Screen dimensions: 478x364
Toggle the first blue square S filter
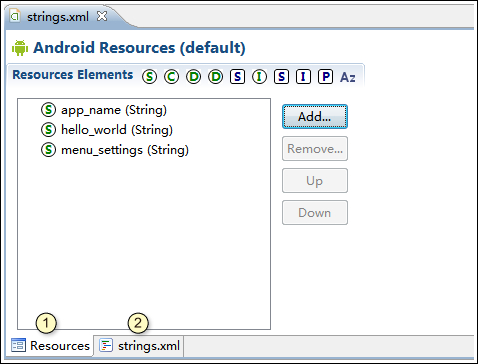(x=237, y=77)
